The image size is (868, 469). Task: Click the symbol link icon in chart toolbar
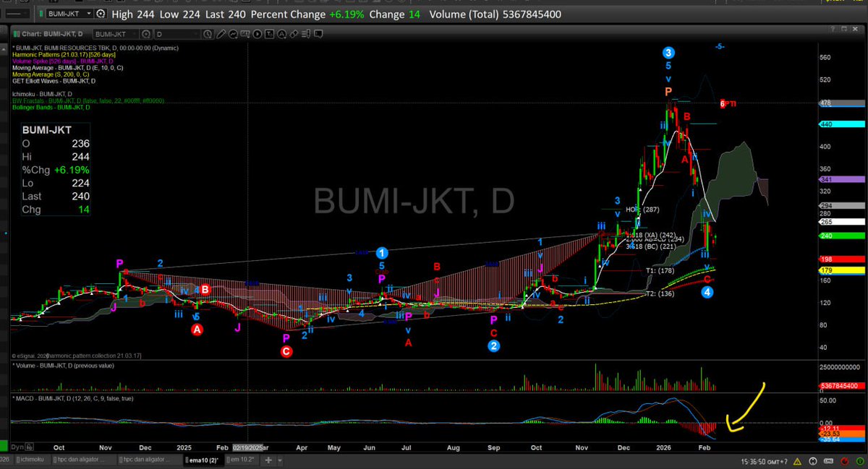click(x=145, y=34)
